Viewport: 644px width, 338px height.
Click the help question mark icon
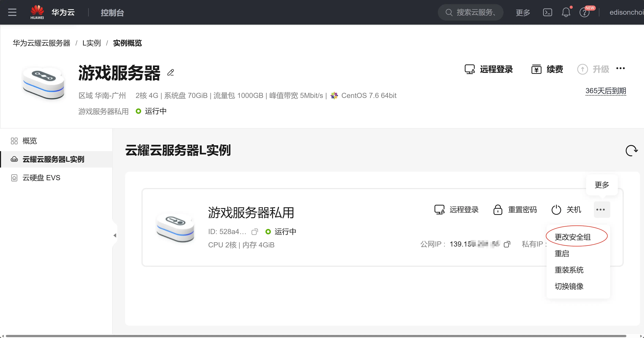pyautogui.click(x=584, y=12)
